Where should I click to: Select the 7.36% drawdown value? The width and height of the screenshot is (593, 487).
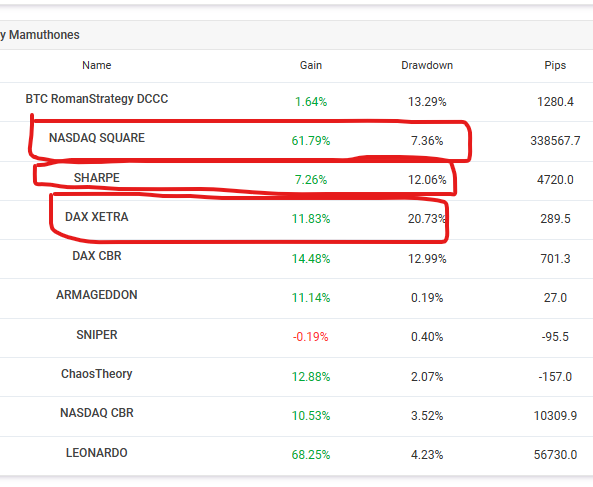[427, 141]
